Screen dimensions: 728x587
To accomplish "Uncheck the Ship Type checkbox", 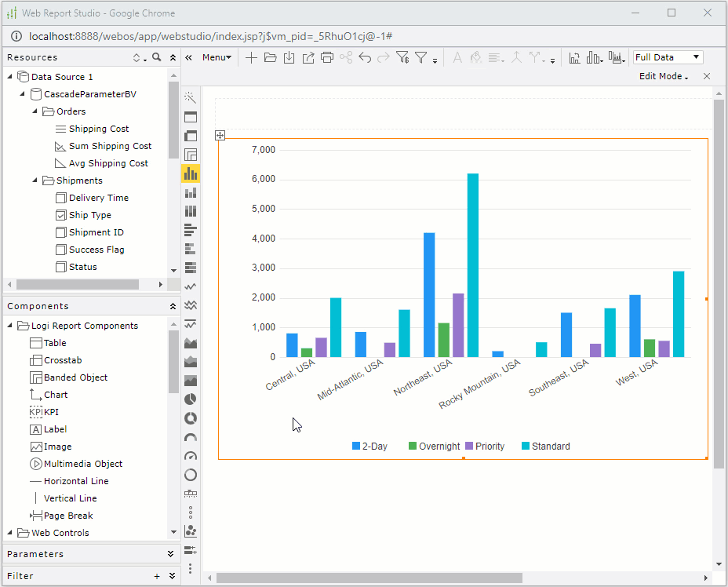I will click(x=60, y=214).
